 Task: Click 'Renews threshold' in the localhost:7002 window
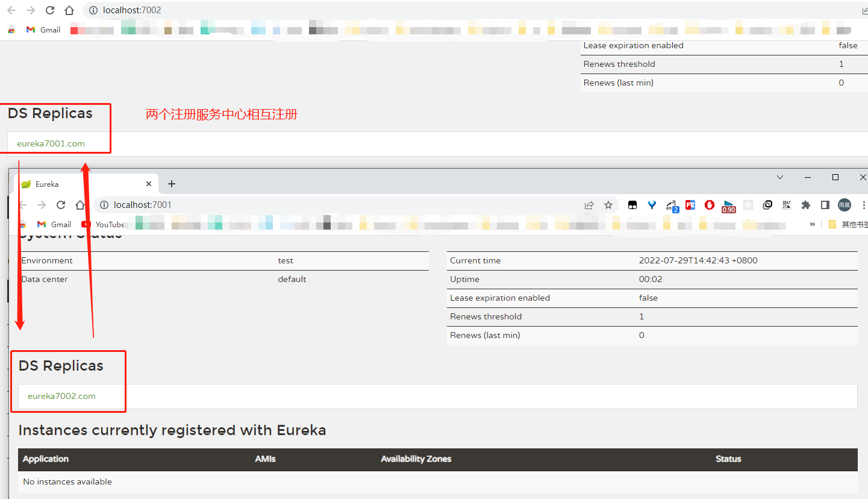(x=619, y=64)
